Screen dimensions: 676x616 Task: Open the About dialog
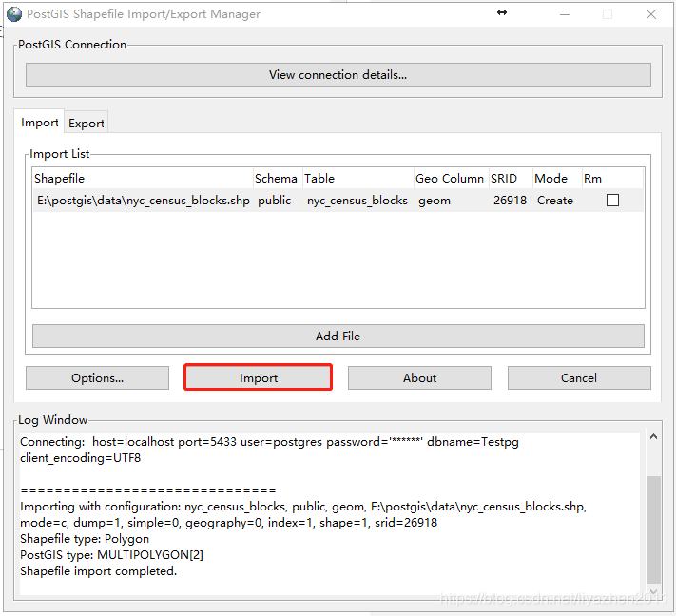pos(419,378)
